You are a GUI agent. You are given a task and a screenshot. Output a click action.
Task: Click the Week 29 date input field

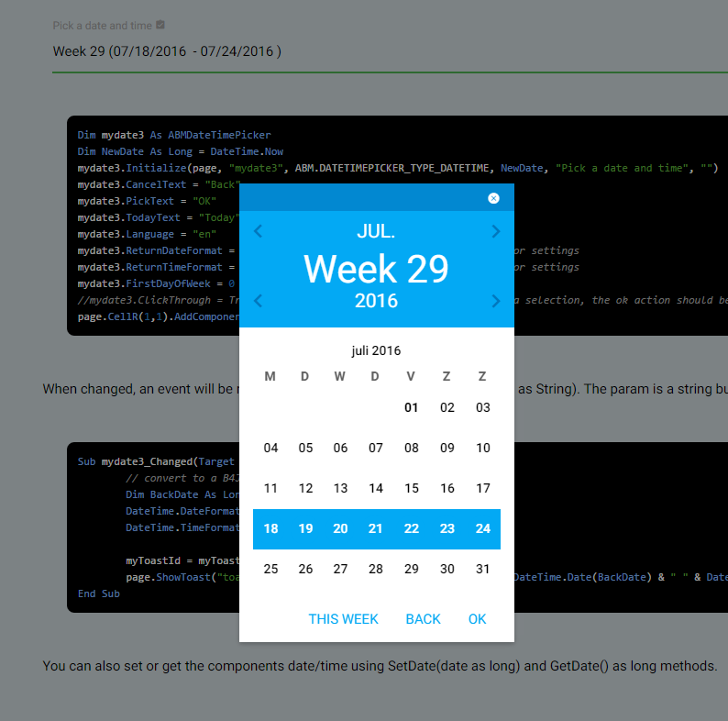pyautogui.click(x=390, y=51)
